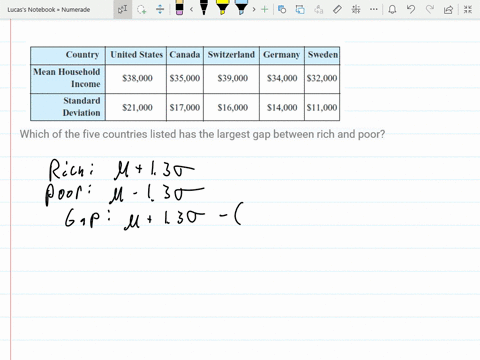
Task: Click the $34,000 cell
Action: [x=282, y=78]
